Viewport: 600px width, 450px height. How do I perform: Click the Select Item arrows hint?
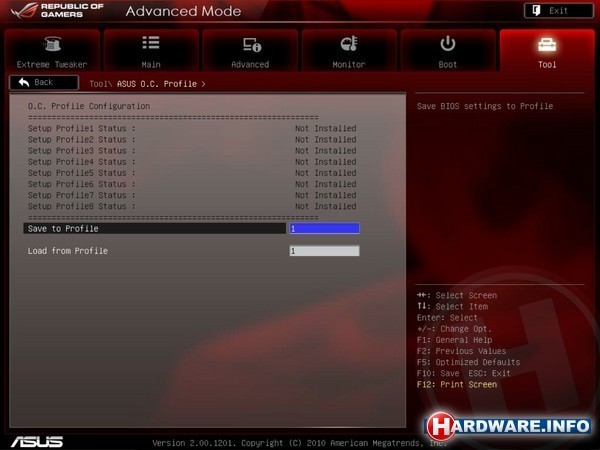[x=452, y=307]
